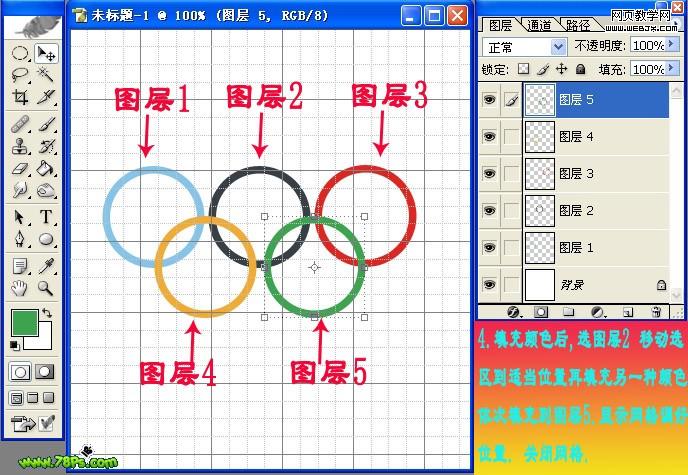The image size is (688, 475).
Task: Select the Healing Brush tool
Action: point(20,125)
